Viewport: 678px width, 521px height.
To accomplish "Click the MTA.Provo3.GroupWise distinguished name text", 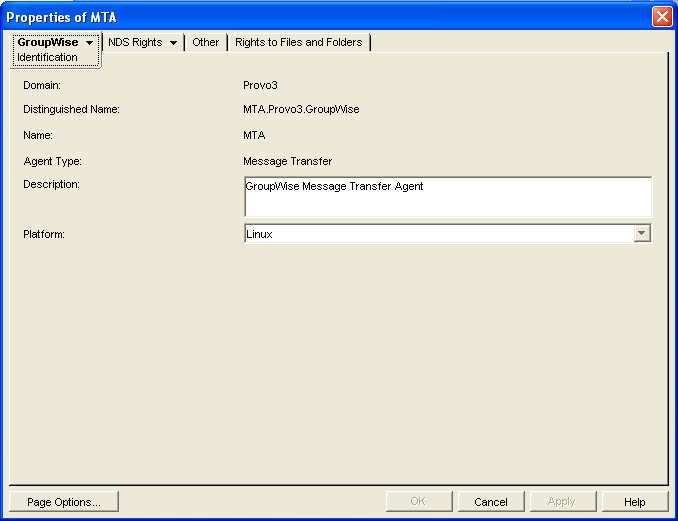I will [x=301, y=109].
